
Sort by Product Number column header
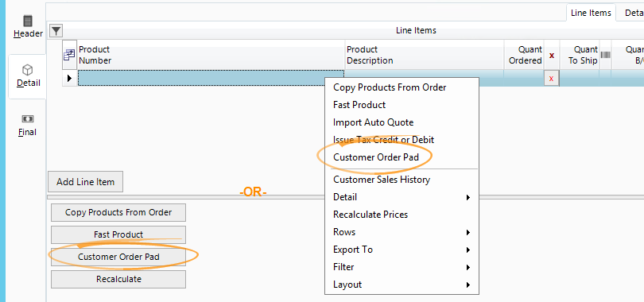click(211, 55)
